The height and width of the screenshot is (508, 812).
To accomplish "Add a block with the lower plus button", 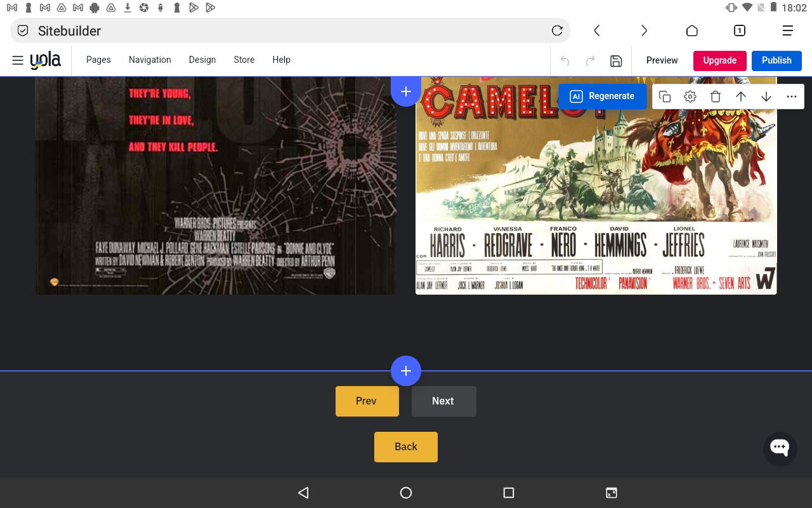I will click(406, 371).
